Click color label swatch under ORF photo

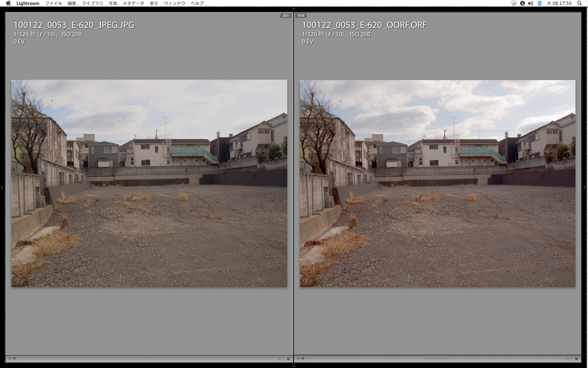pos(568,359)
